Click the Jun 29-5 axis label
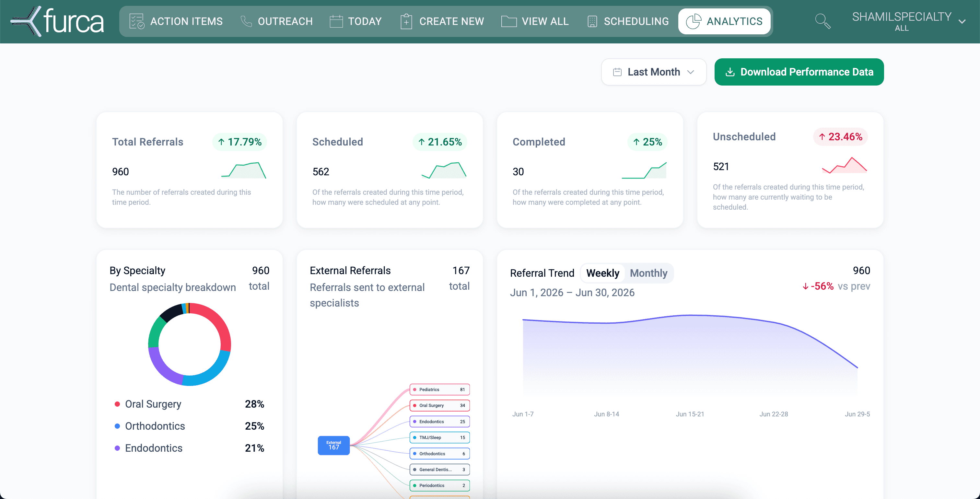 tap(857, 414)
